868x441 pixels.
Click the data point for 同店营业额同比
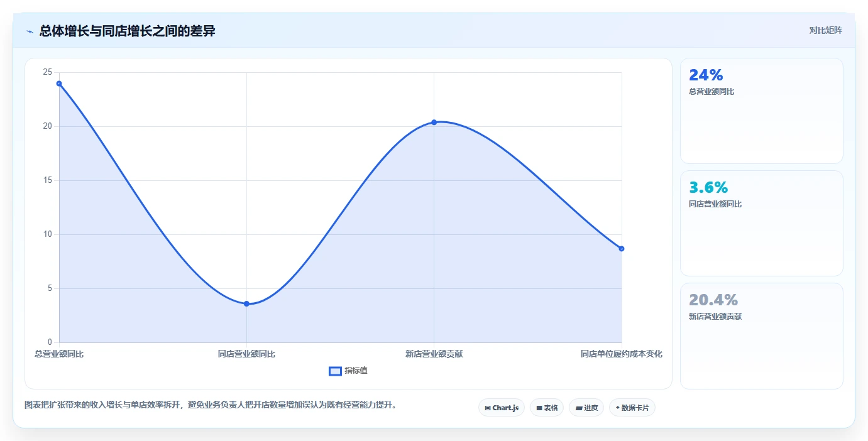[x=246, y=303]
